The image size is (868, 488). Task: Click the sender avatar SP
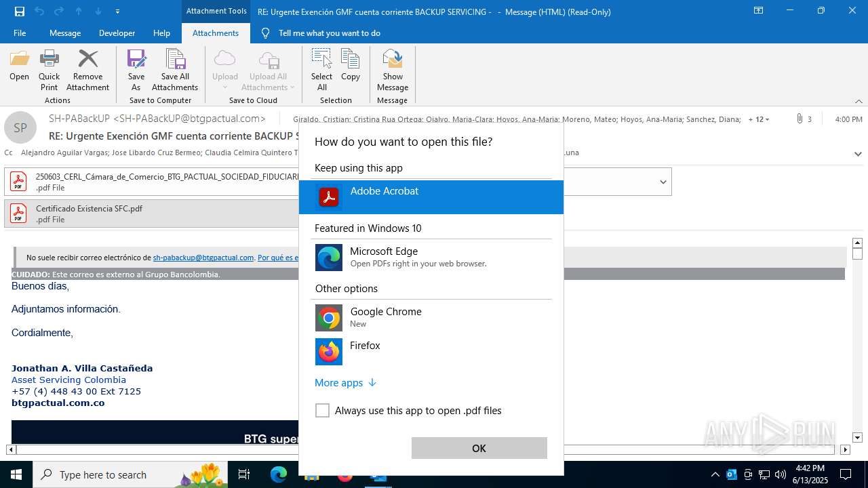point(20,127)
